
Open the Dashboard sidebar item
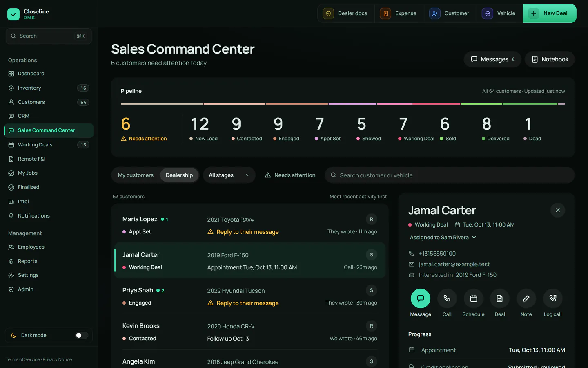(49, 74)
